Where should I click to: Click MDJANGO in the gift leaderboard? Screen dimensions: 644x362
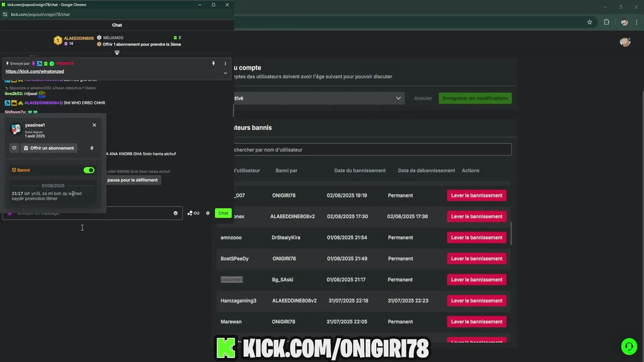point(113,38)
